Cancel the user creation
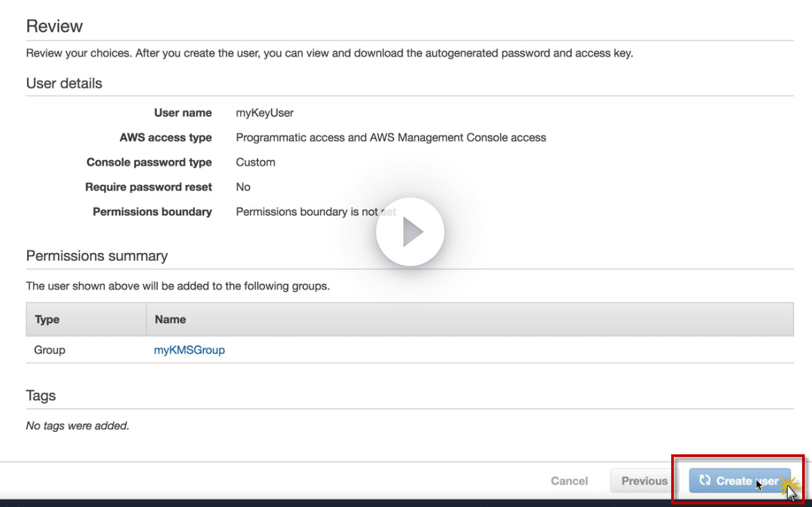The width and height of the screenshot is (812, 507). pyautogui.click(x=569, y=481)
